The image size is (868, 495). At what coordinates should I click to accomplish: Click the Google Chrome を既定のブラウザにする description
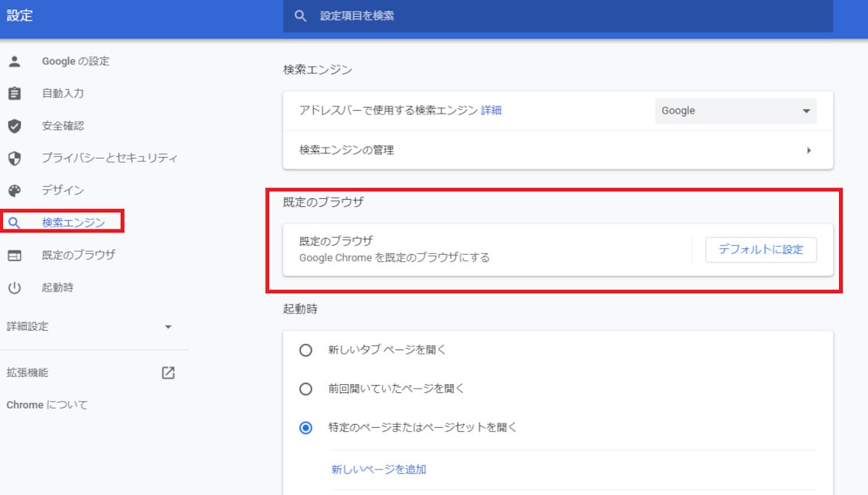click(395, 257)
